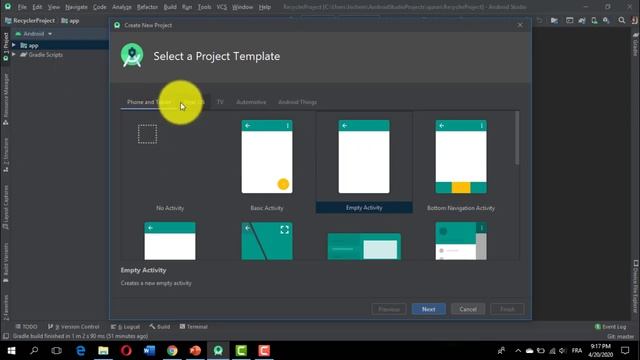Click the app breadcrumb in navigation bar
640x360 pixels.
(x=70, y=20)
